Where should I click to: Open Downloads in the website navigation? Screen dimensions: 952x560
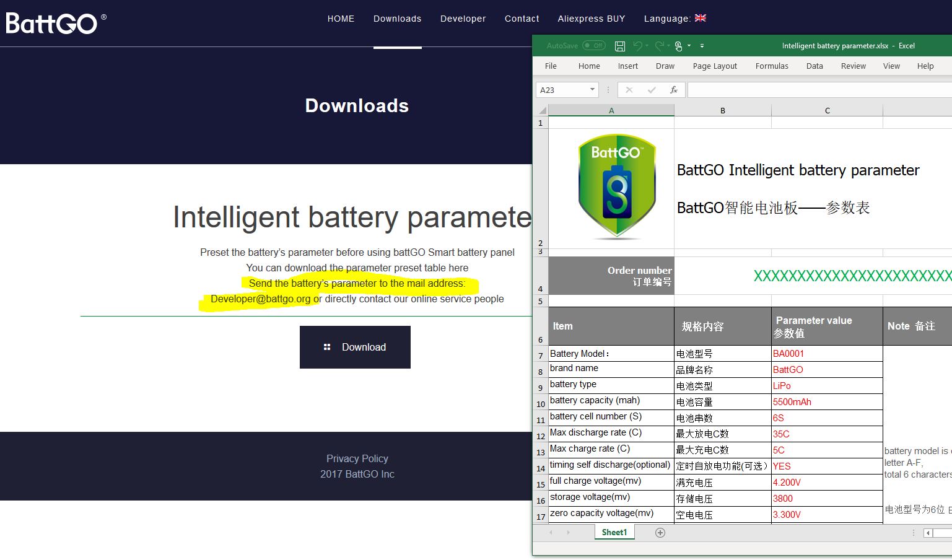click(397, 19)
